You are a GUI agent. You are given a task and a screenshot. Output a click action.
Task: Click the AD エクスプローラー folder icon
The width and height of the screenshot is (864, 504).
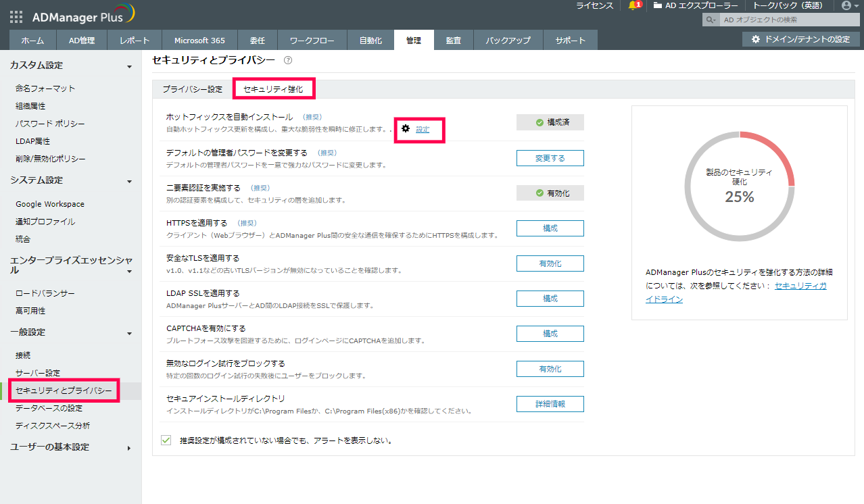point(658,5)
